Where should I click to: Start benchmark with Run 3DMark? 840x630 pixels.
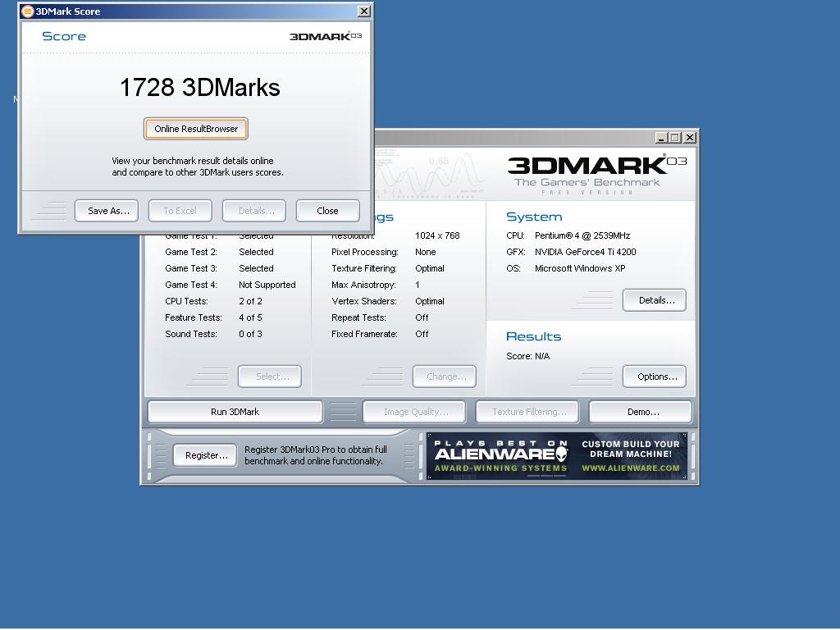click(x=235, y=412)
